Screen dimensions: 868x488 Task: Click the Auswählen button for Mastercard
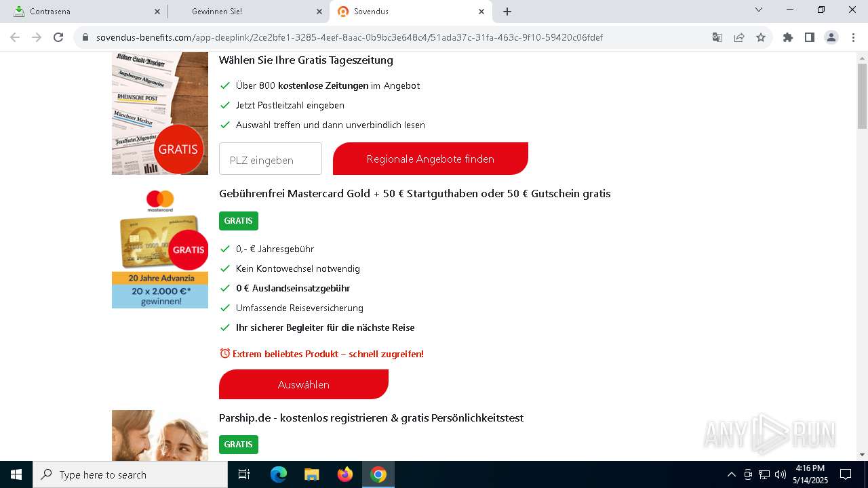(x=304, y=384)
